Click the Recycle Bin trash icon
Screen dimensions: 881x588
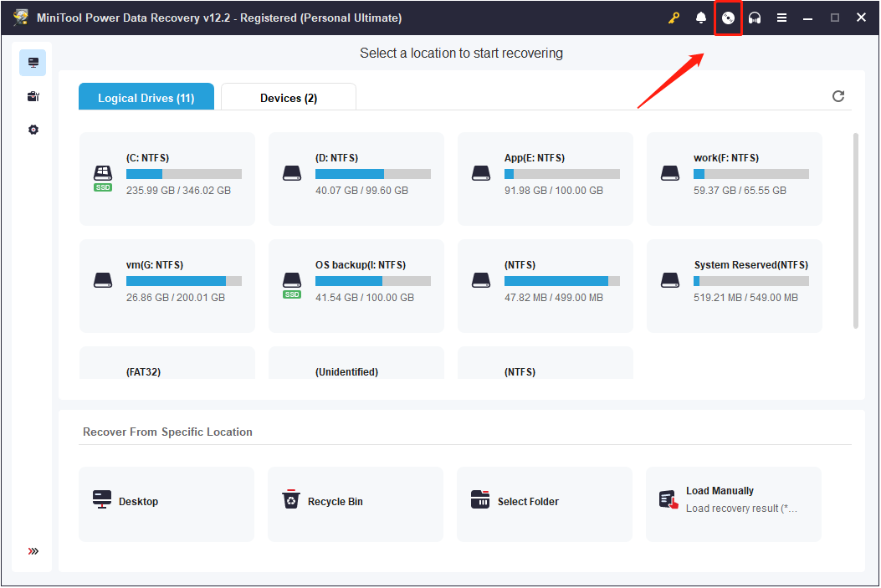[291, 499]
